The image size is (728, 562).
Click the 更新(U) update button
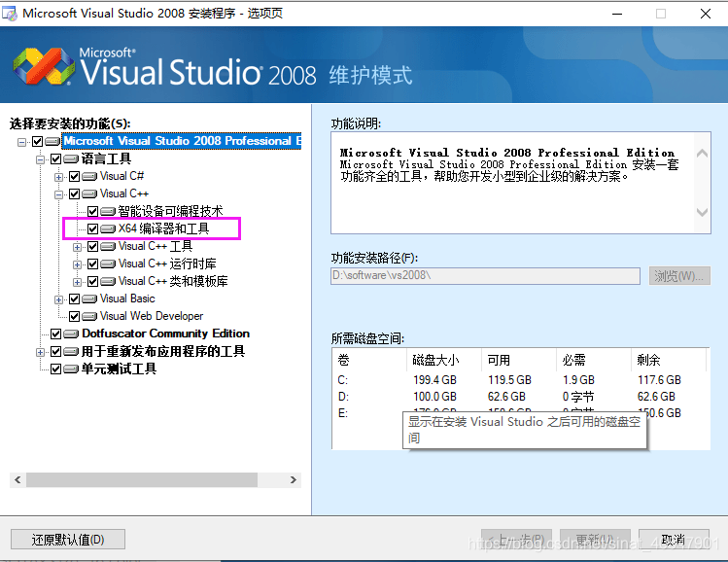tap(595, 540)
